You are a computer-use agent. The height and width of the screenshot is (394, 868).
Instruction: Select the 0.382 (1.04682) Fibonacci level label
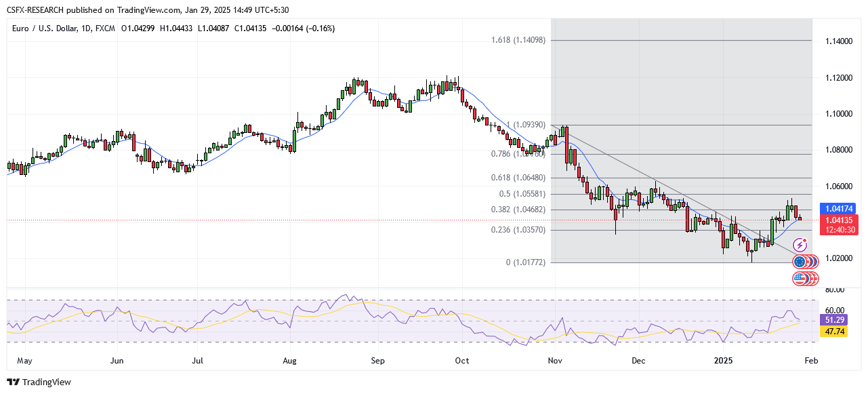(518, 210)
